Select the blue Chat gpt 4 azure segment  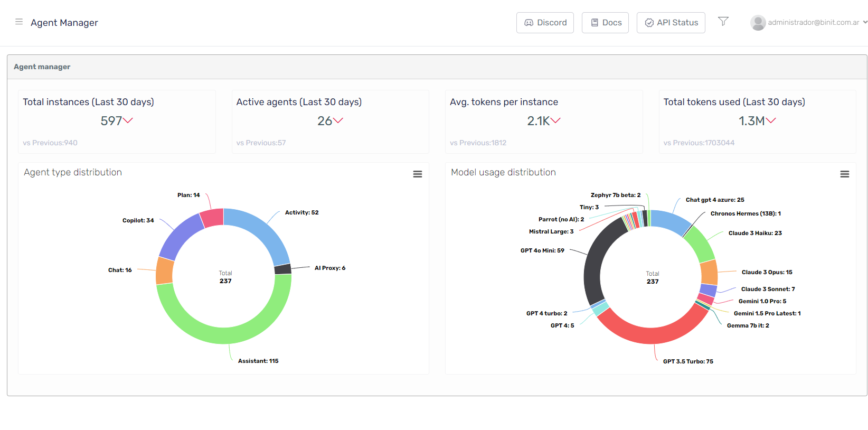[x=671, y=221]
